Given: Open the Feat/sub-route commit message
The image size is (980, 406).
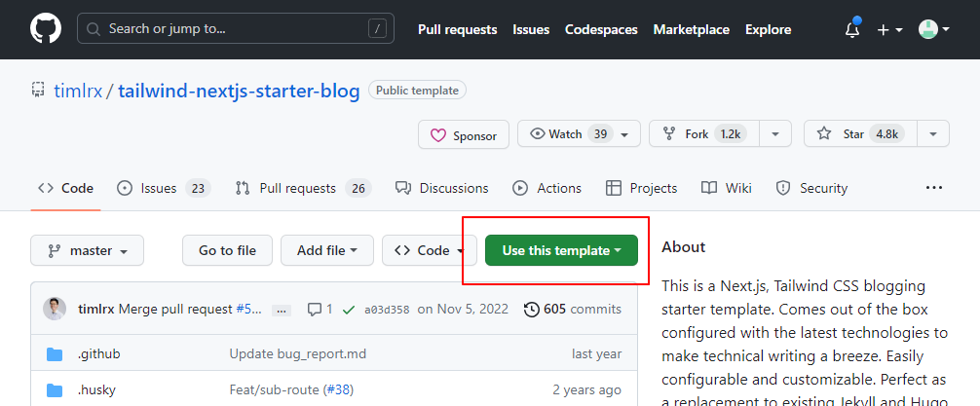Looking at the screenshot, I should click(x=275, y=390).
